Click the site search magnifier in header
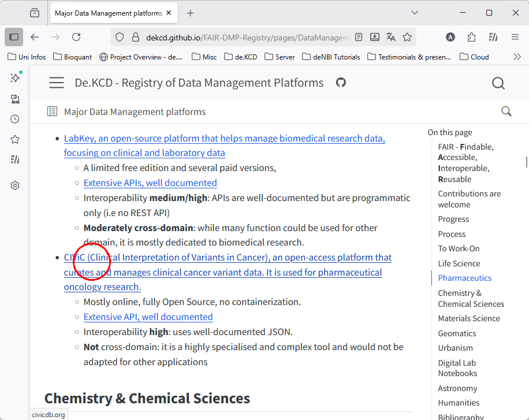 point(498,83)
